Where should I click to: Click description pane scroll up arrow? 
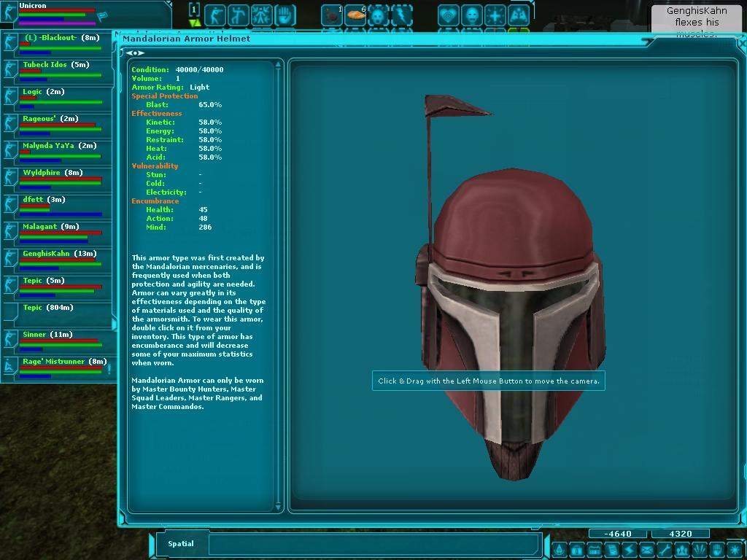click(x=278, y=65)
